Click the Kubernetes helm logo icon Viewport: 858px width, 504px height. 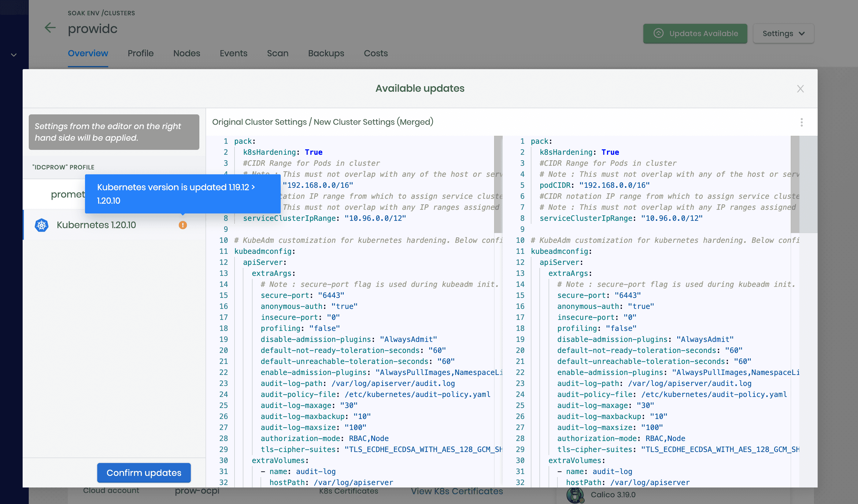coord(42,225)
